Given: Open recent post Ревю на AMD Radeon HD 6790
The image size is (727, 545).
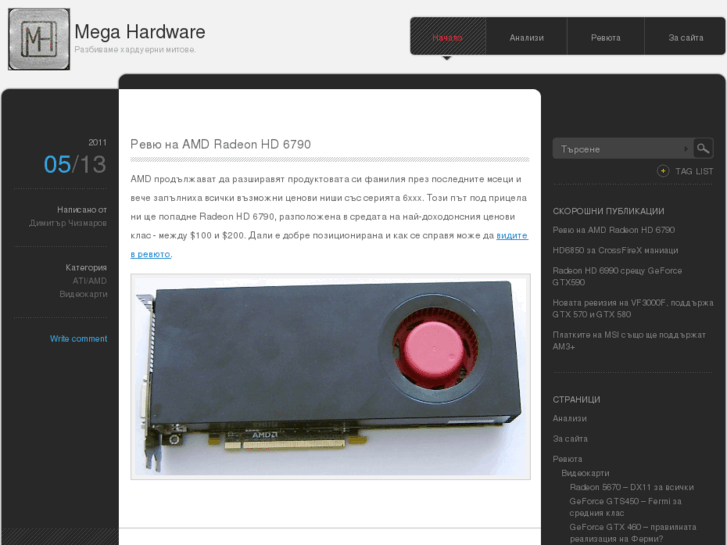Looking at the screenshot, I should click(x=613, y=230).
